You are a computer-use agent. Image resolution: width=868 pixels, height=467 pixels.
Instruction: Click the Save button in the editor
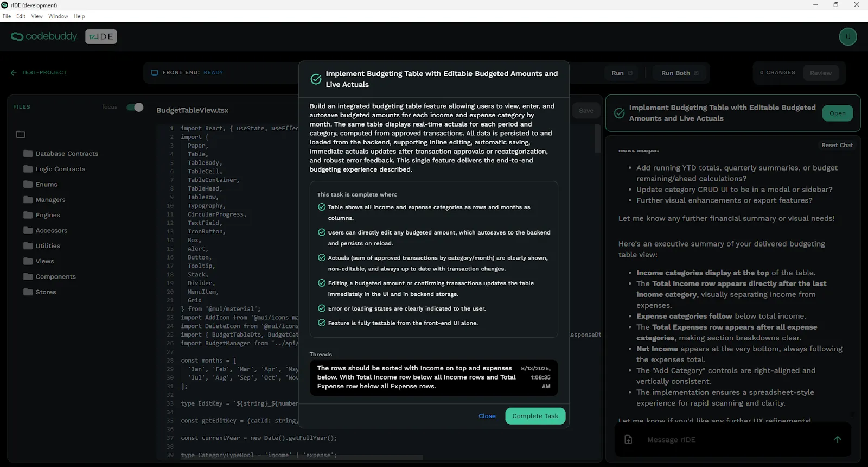click(586, 110)
